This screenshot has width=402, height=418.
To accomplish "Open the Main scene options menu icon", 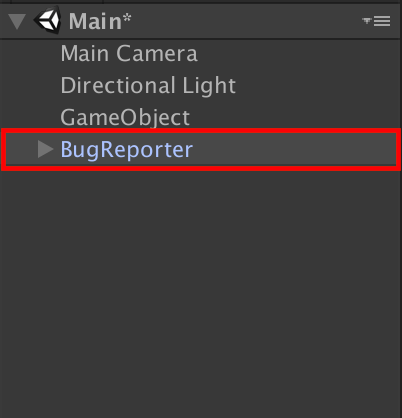I will click(x=376, y=21).
